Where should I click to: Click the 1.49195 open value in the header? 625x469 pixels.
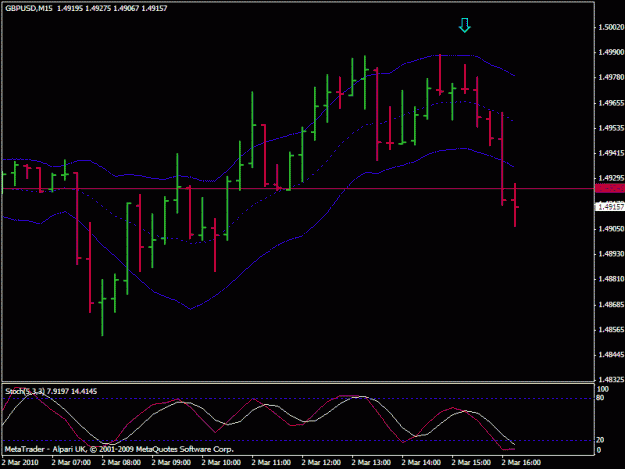[x=70, y=8]
